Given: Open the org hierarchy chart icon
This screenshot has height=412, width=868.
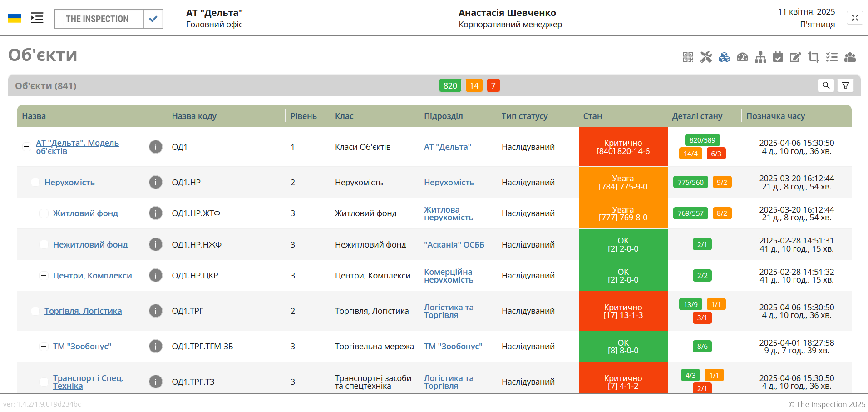Looking at the screenshot, I should 760,57.
